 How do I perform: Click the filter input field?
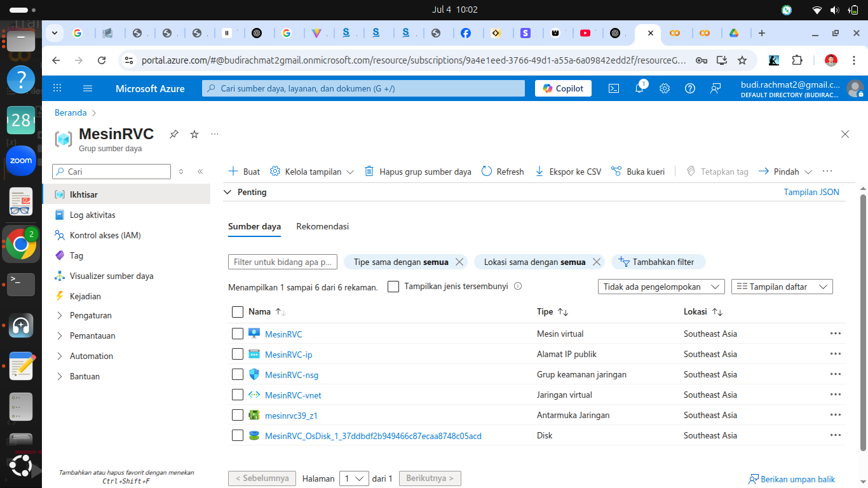(282, 262)
